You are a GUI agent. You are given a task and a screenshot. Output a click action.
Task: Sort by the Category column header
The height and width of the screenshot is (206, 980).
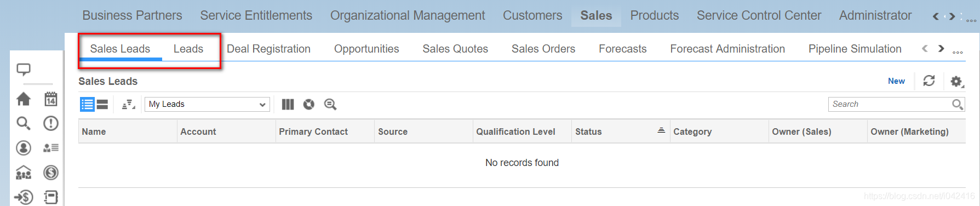pyautogui.click(x=719, y=131)
